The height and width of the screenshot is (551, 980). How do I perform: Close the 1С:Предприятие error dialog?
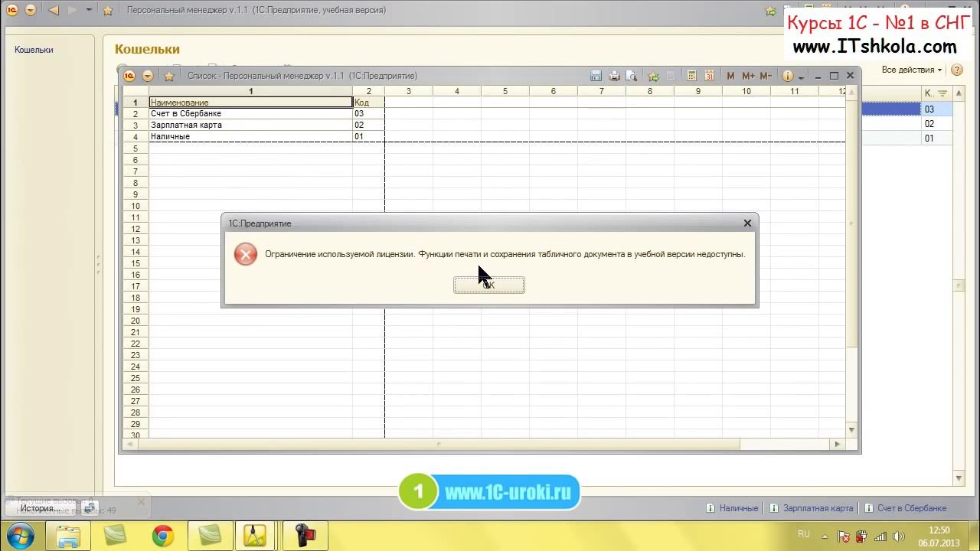point(747,223)
